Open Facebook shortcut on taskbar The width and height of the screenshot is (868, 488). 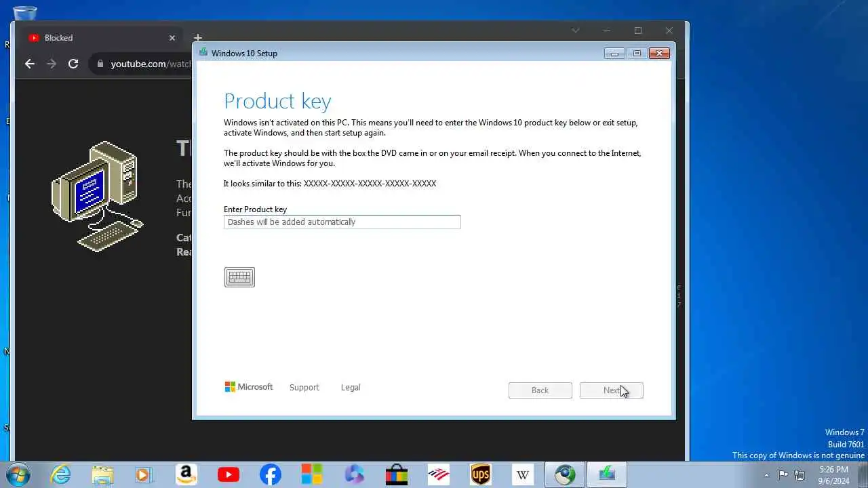click(x=270, y=474)
